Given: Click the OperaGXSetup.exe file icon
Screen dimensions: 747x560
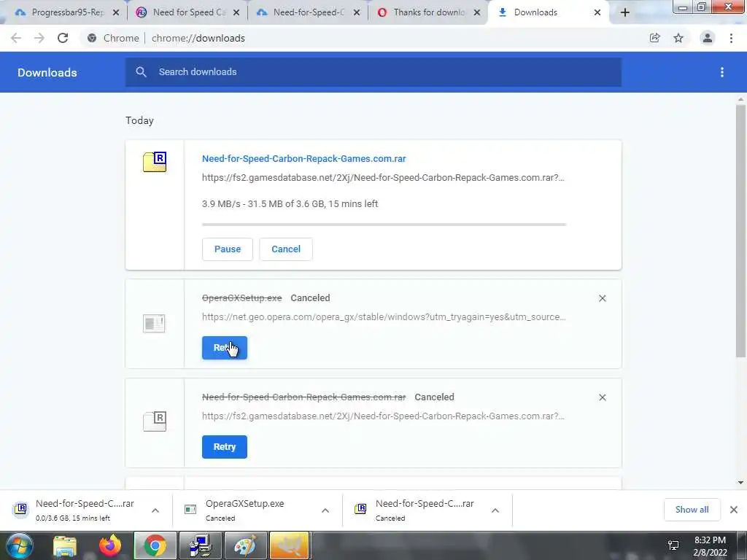Looking at the screenshot, I should (x=154, y=323).
